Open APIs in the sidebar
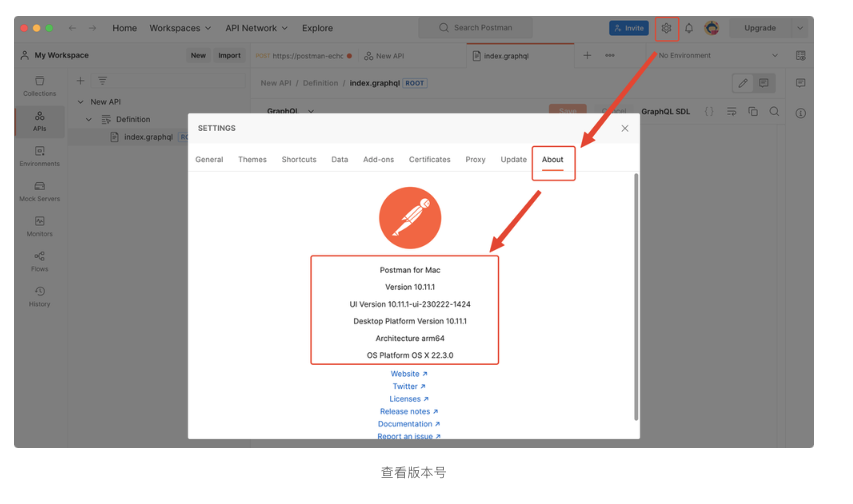853x504 pixels. click(x=40, y=121)
